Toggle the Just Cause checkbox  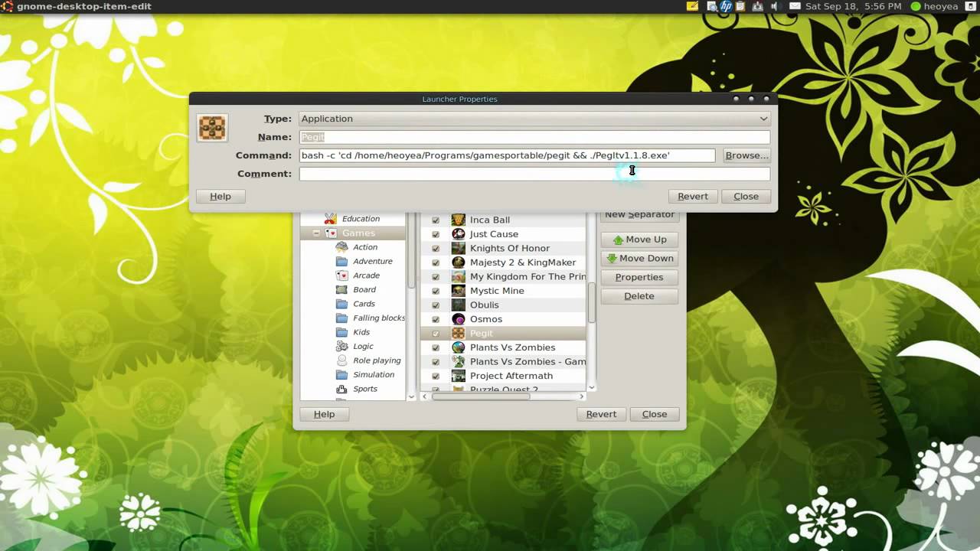[x=436, y=234]
